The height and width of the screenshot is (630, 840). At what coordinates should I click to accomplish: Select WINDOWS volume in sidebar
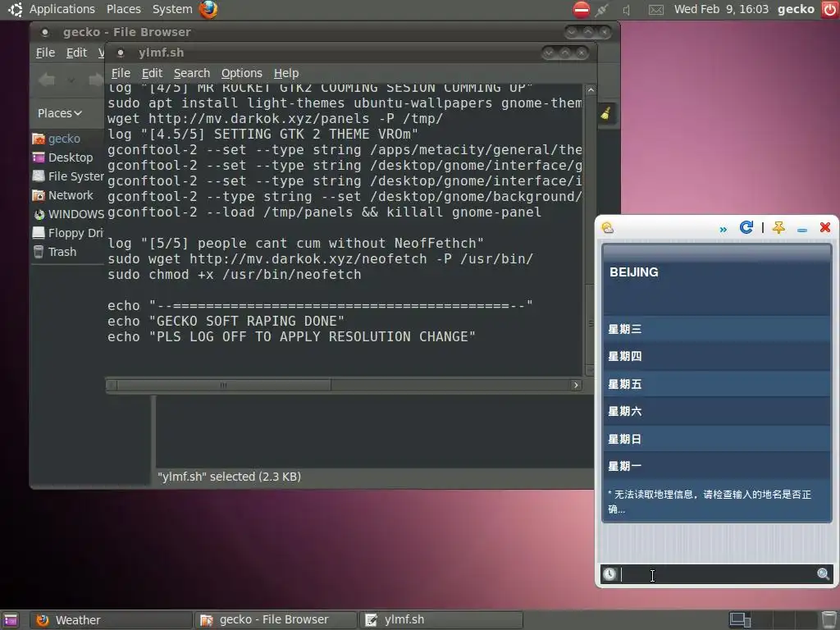tap(68, 214)
